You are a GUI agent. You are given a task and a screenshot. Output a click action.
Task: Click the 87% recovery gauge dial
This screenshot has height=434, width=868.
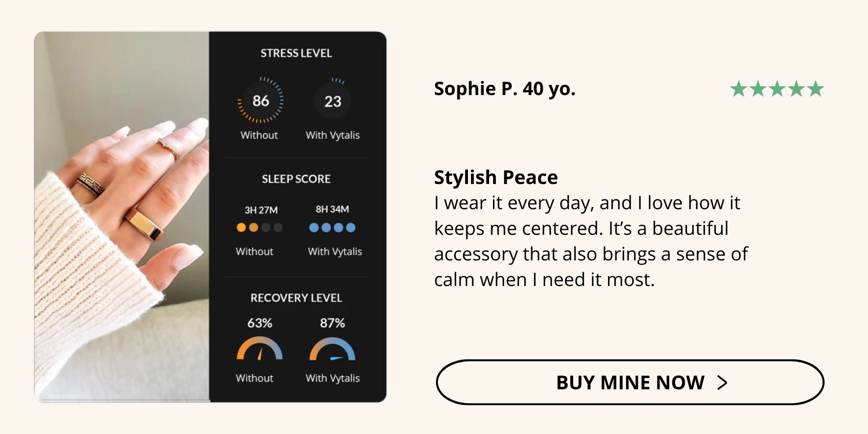332,349
